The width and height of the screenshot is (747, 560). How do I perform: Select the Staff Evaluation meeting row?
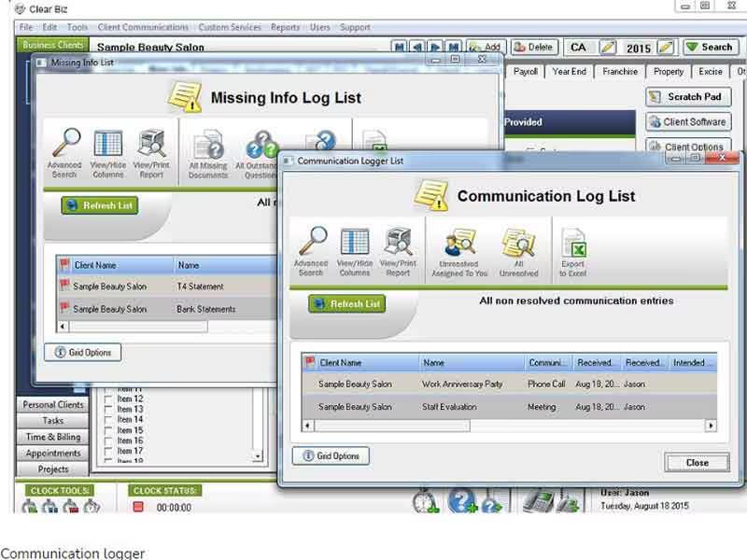(509, 407)
